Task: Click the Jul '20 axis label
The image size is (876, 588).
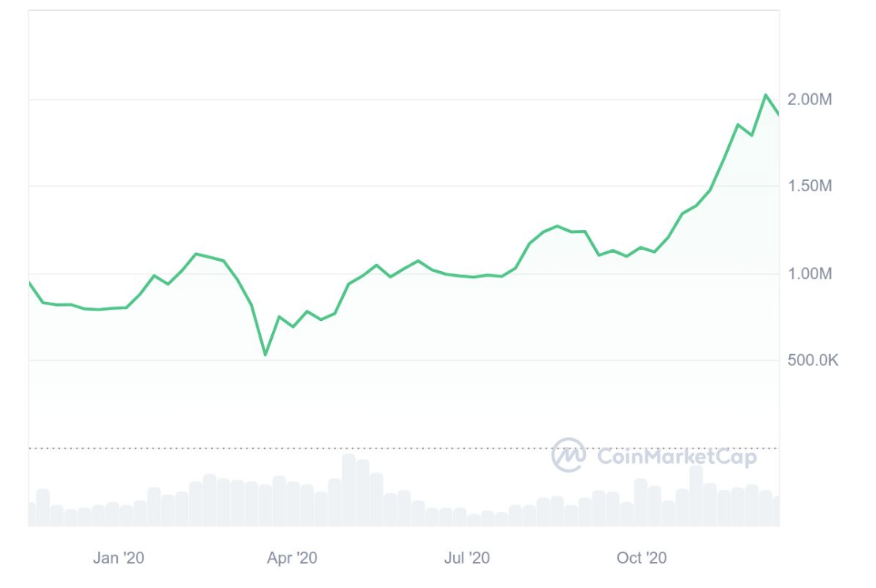Action: click(x=467, y=557)
